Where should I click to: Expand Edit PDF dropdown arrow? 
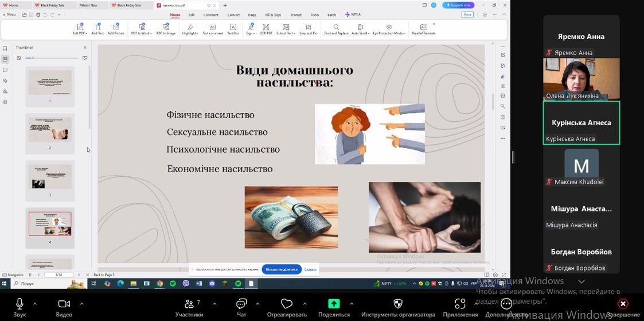(x=85, y=33)
